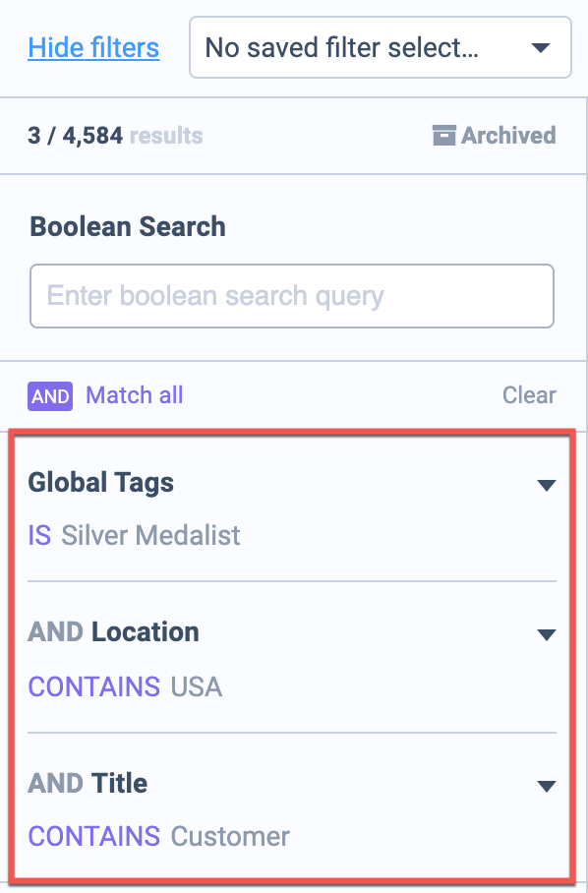Viewport: 588px width, 893px height.
Task: Show Archived results
Action: 494,136
